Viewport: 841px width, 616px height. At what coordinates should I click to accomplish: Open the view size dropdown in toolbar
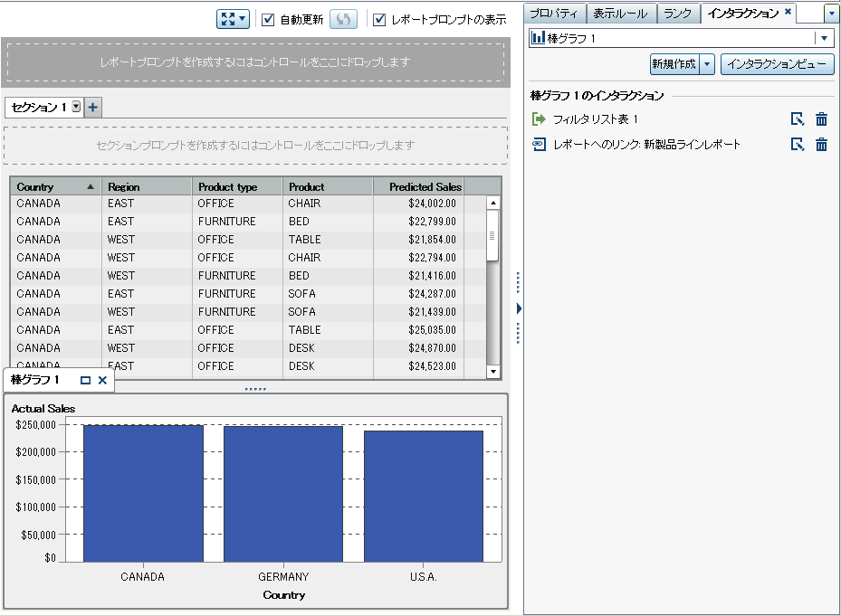tap(234, 19)
